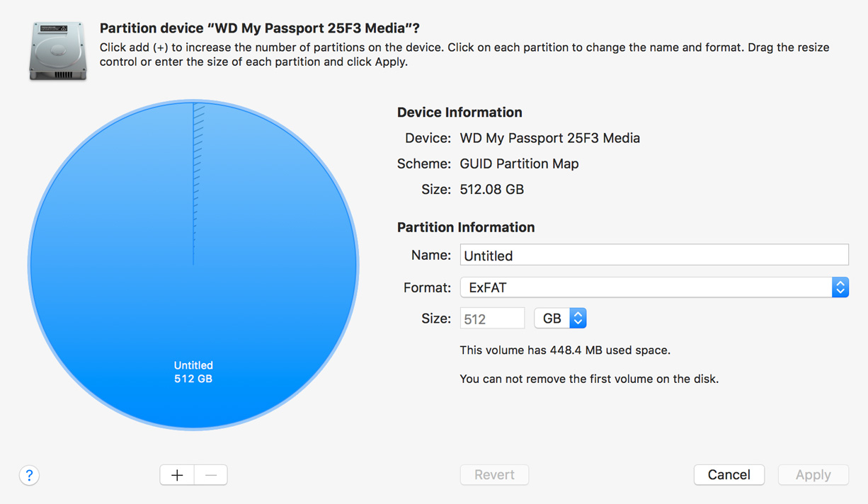Click the GB unit stepper arrows

(577, 317)
